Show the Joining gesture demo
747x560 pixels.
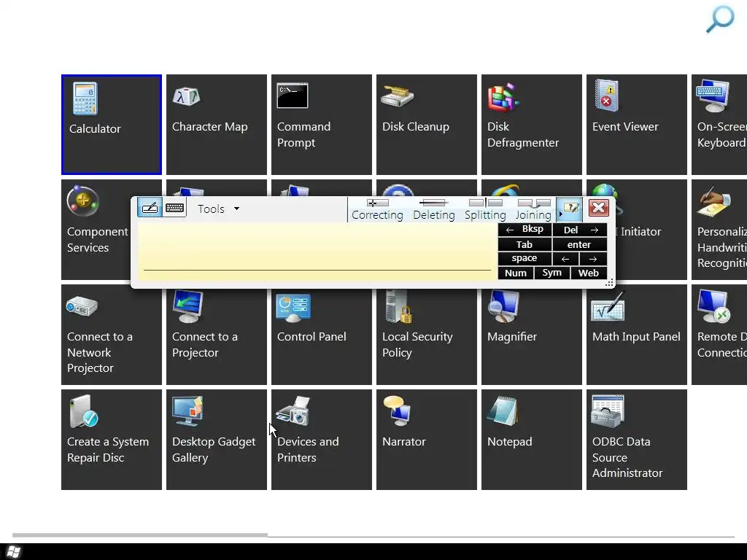click(x=533, y=209)
